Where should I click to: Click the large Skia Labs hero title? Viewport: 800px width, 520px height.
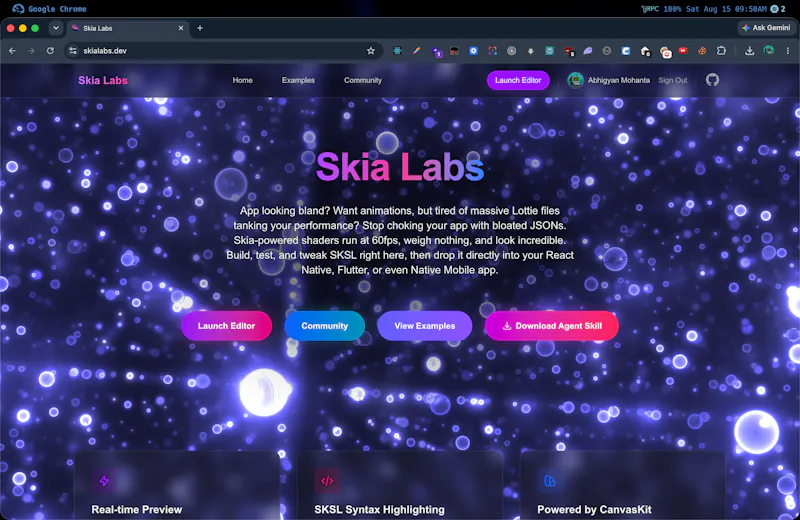[x=400, y=167]
